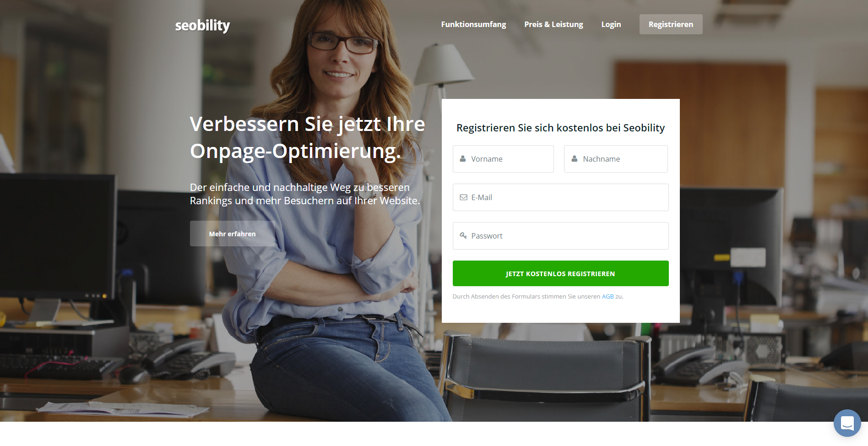Go to the Login page
This screenshot has width=868, height=446.
coord(611,24)
